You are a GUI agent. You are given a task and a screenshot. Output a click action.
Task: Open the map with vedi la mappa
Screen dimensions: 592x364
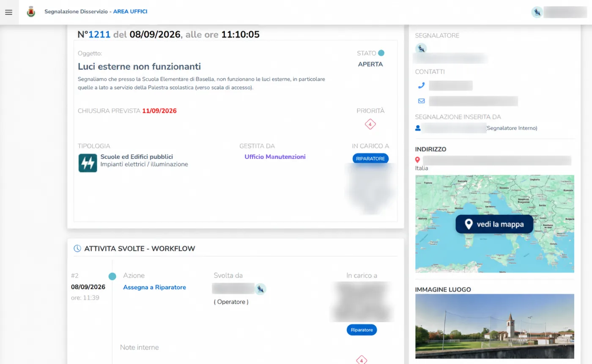[x=494, y=224]
